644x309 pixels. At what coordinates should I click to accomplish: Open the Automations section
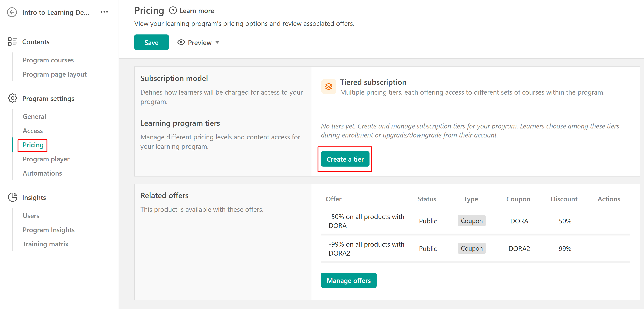[42, 173]
